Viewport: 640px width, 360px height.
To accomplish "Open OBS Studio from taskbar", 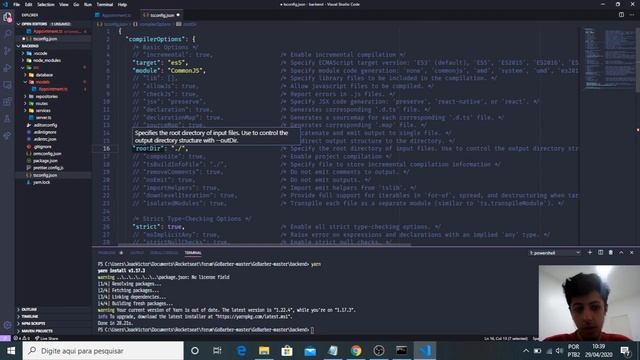I will point(379,351).
